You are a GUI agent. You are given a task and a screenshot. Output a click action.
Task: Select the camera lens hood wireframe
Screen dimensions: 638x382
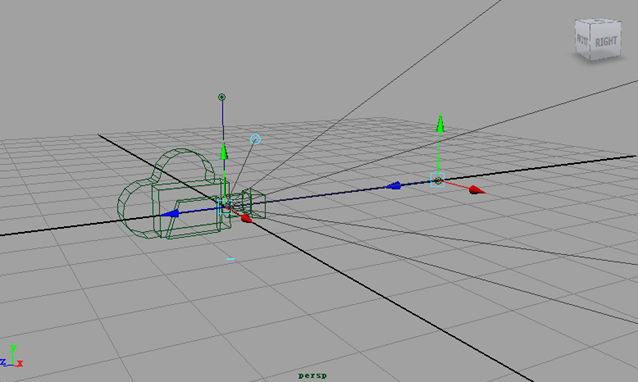[x=254, y=203]
